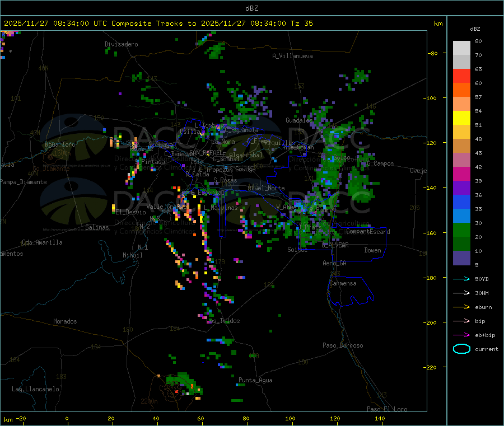Screen dimensions: 504x426
Task: Select the slate purple 10–5 dBZ swatch
Action: (x=461, y=258)
